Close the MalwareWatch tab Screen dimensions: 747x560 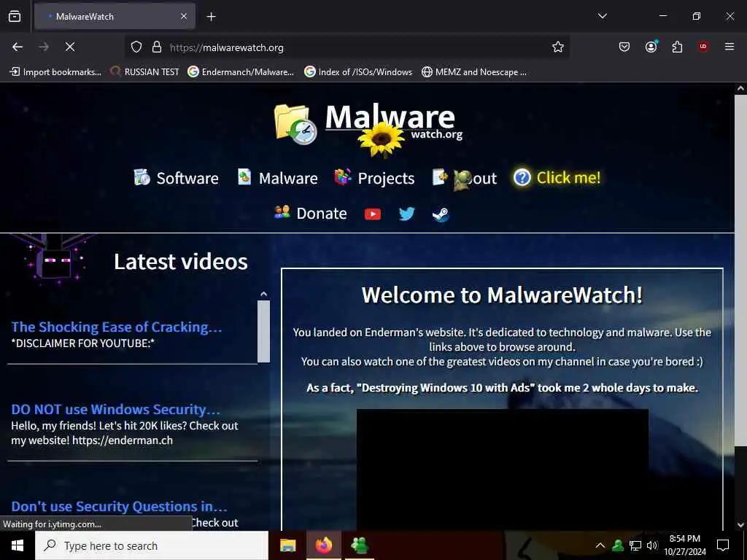(183, 16)
